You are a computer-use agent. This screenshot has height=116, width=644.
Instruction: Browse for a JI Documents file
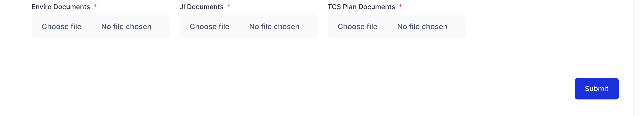point(209,26)
